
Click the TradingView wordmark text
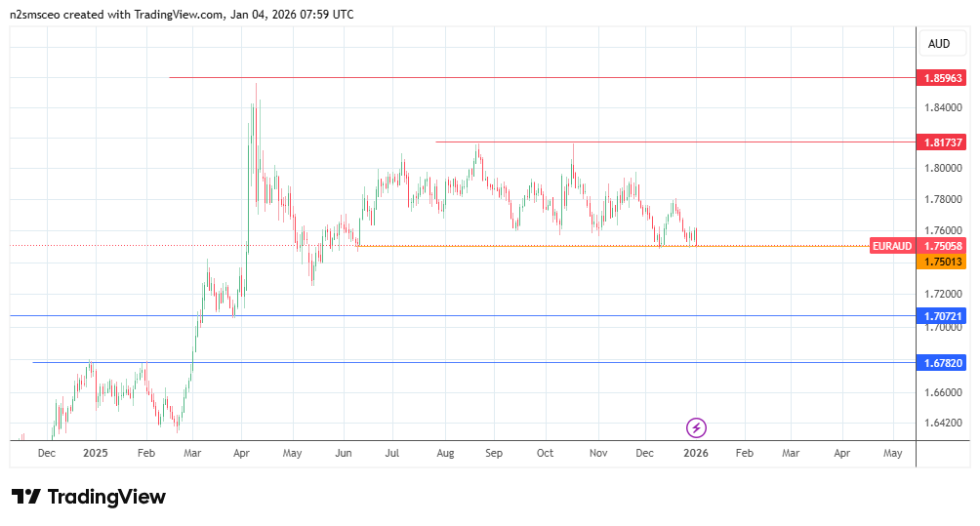click(106, 497)
